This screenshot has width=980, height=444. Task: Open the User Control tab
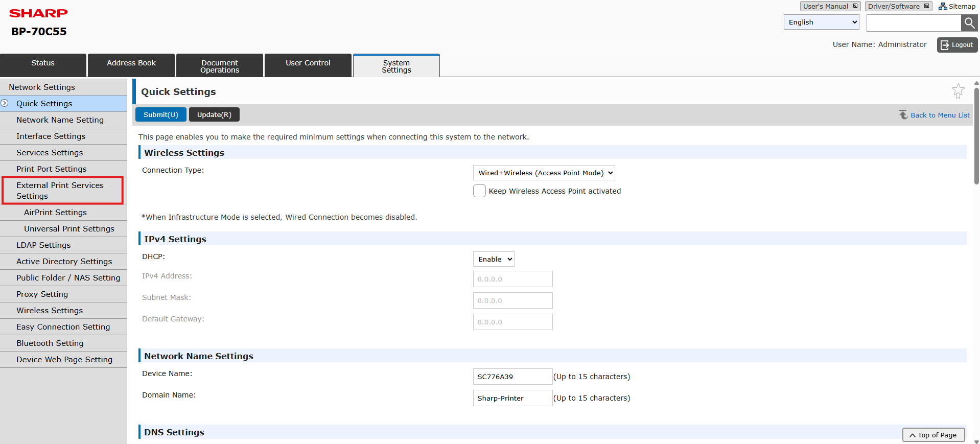308,65
